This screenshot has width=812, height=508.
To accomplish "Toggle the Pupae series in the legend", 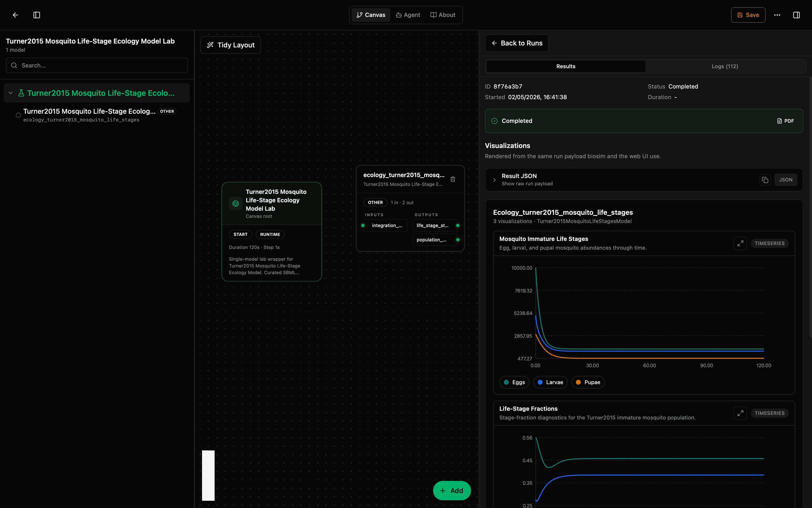I will coord(588,382).
